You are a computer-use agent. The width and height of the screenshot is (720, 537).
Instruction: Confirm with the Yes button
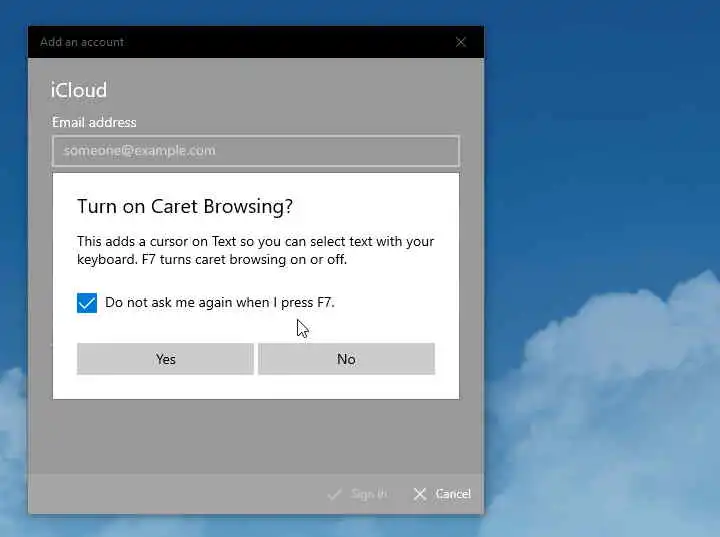(x=165, y=359)
